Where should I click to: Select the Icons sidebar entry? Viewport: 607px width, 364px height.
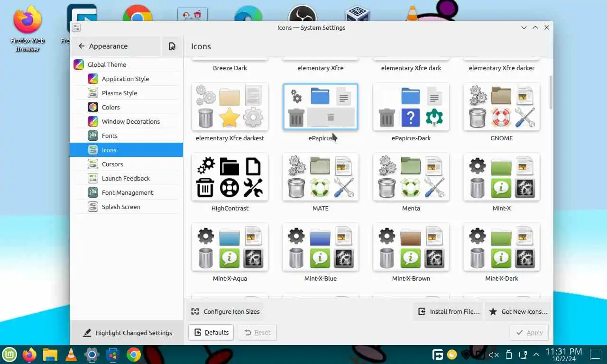coord(126,150)
